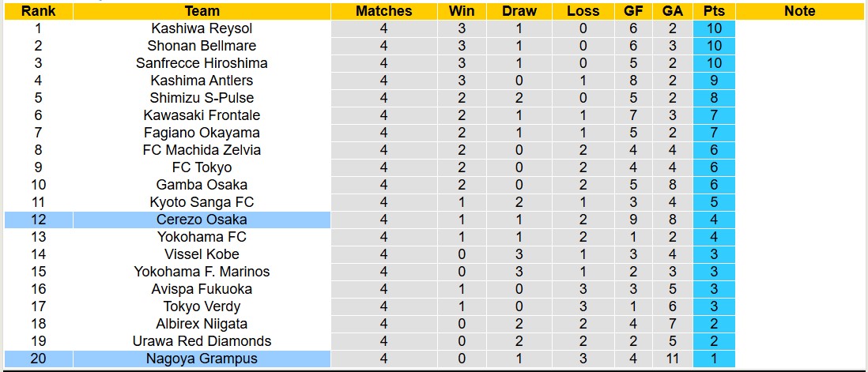The width and height of the screenshot is (868, 372).
Task: Select the Win column header
Action: click(462, 11)
